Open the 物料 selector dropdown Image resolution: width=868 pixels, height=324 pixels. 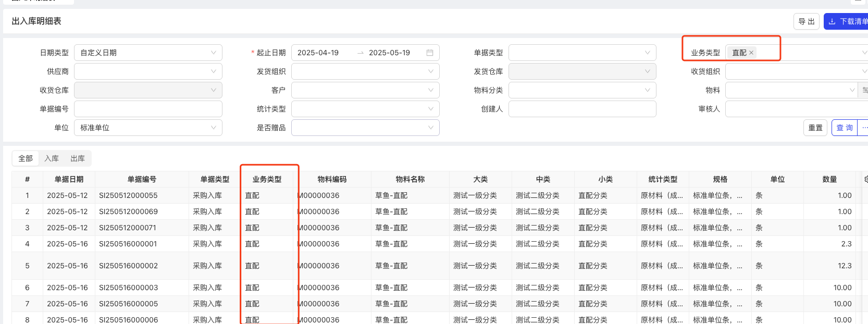[x=791, y=90]
